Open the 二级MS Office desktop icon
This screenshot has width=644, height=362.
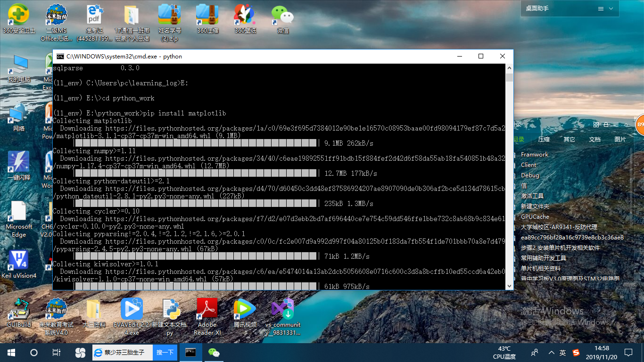coord(57,23)
